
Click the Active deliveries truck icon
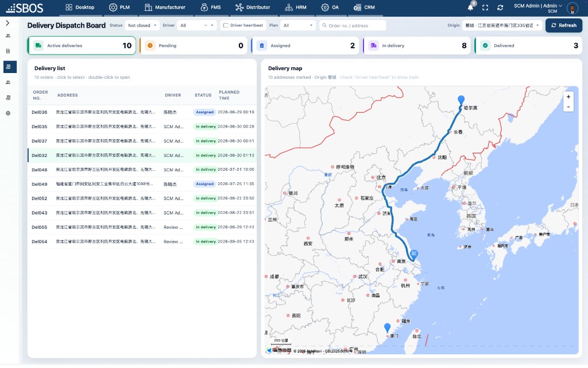38,45
